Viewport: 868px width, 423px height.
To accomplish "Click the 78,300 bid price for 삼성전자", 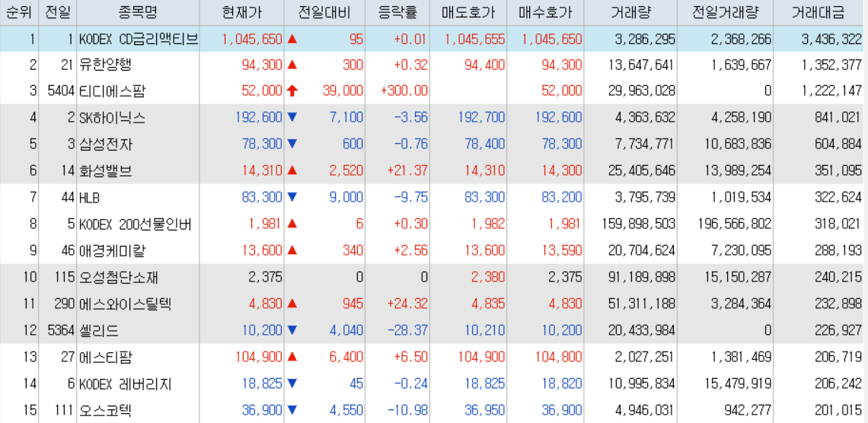I will coord(563,145).
